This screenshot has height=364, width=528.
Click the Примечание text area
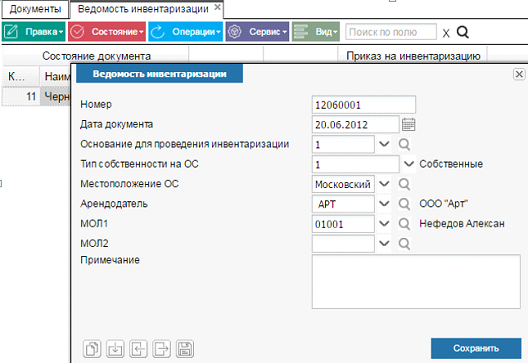416,282
